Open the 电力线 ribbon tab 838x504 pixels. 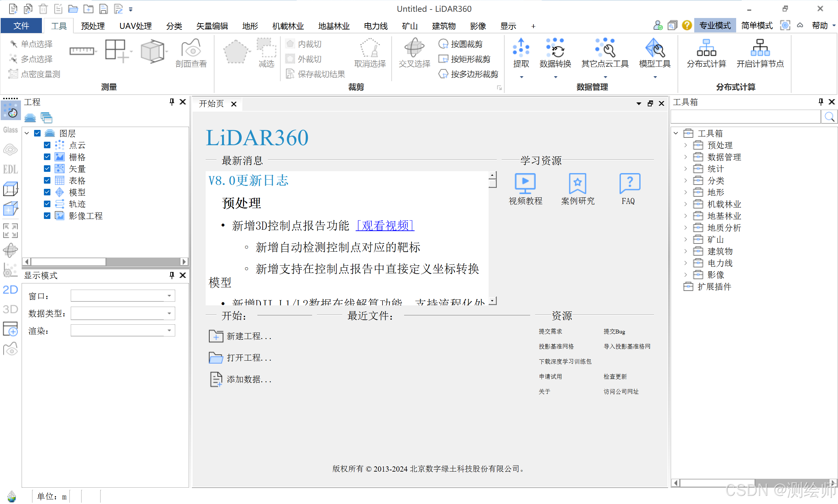click(375, 26)
